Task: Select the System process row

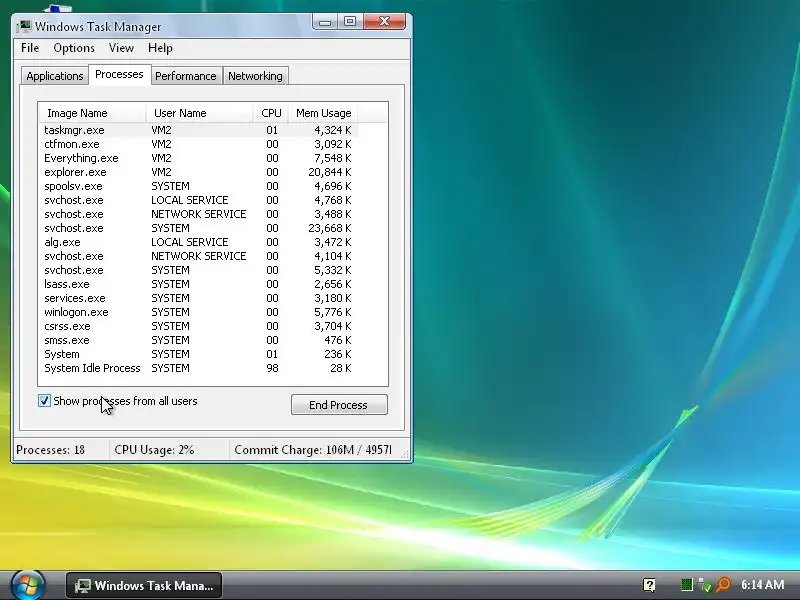Action: click(x=198, y=354)
